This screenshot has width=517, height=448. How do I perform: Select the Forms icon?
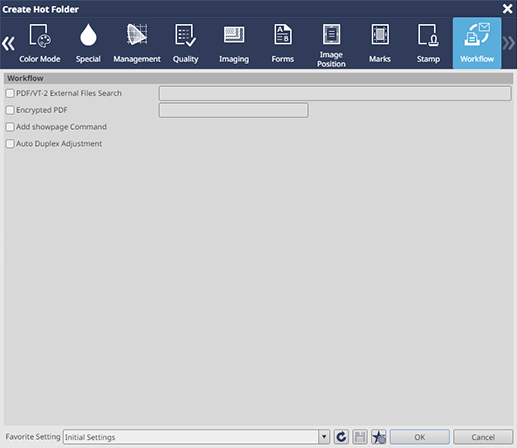pyautogui.click(x=283, y=34)
